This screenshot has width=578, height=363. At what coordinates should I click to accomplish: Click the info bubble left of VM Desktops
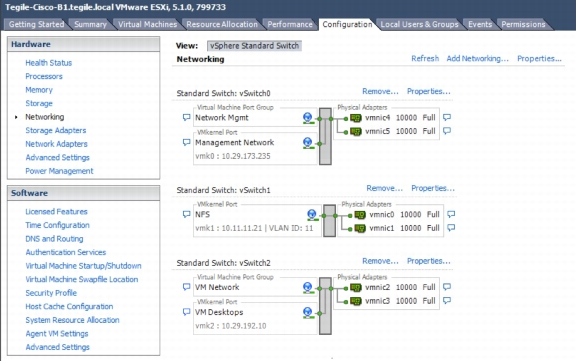[187, 312]
